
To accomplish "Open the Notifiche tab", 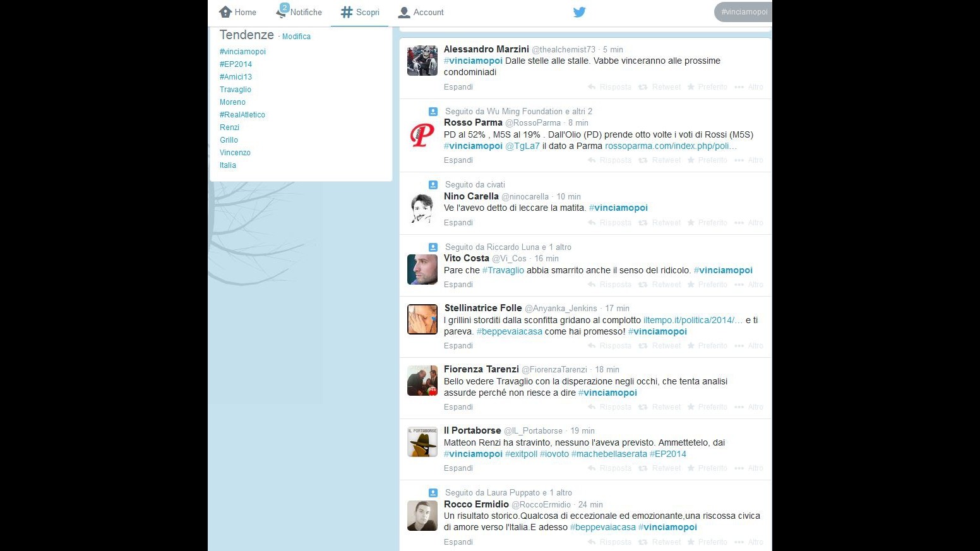I will (x=299, y=12).
